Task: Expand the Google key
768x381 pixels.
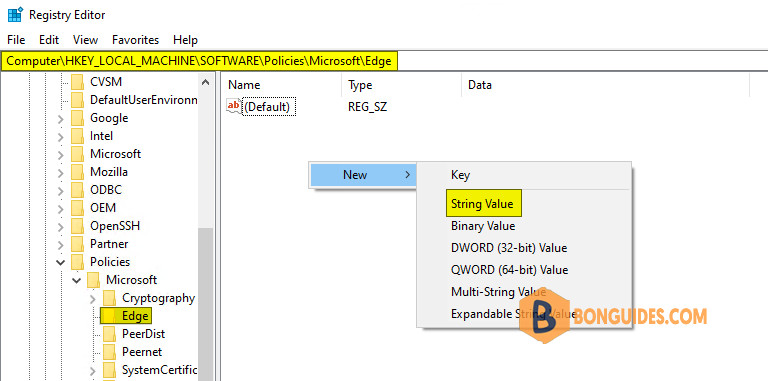Action: [x=60, y=119]
